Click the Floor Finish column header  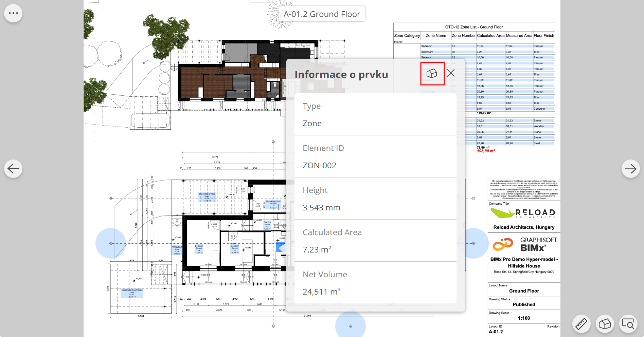[x=544, y=36]
